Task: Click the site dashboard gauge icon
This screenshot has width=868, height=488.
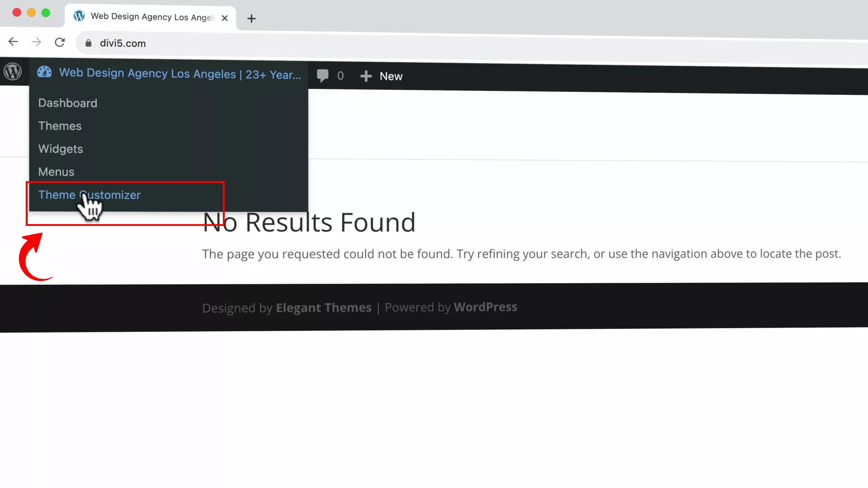Action: click(x=44, y=72)
